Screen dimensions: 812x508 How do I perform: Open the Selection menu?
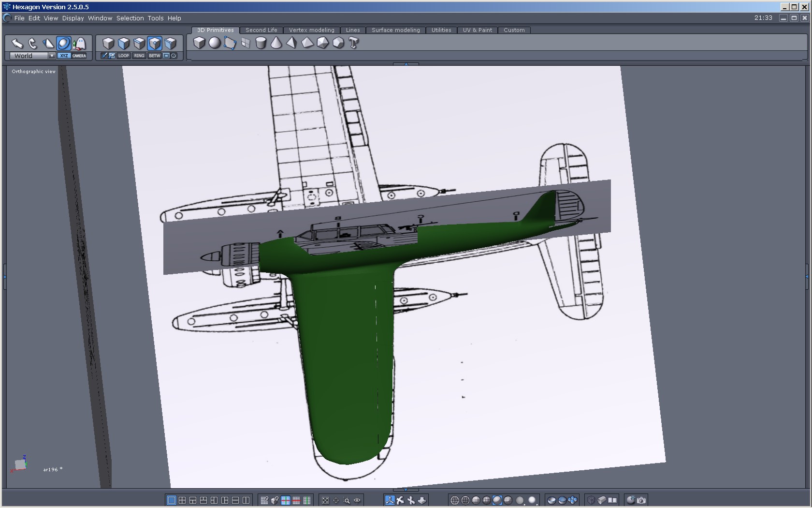point(130,18)
